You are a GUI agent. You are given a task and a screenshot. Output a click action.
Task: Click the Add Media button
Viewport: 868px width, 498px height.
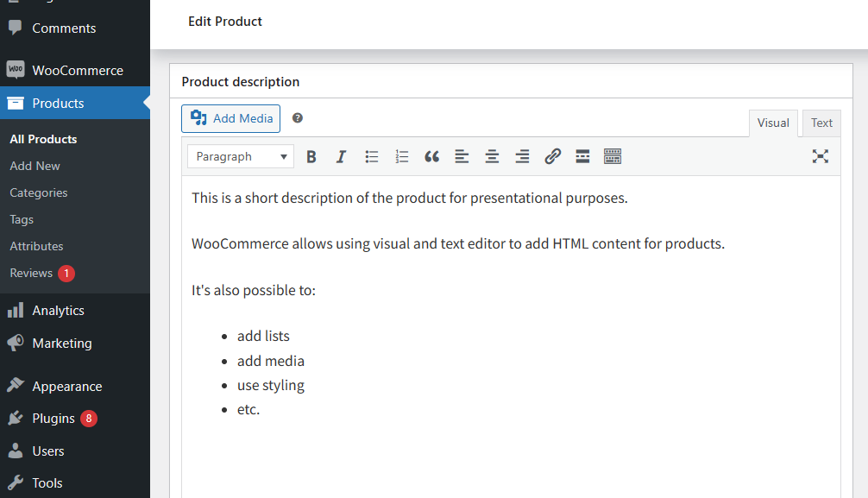pos(231,118)
